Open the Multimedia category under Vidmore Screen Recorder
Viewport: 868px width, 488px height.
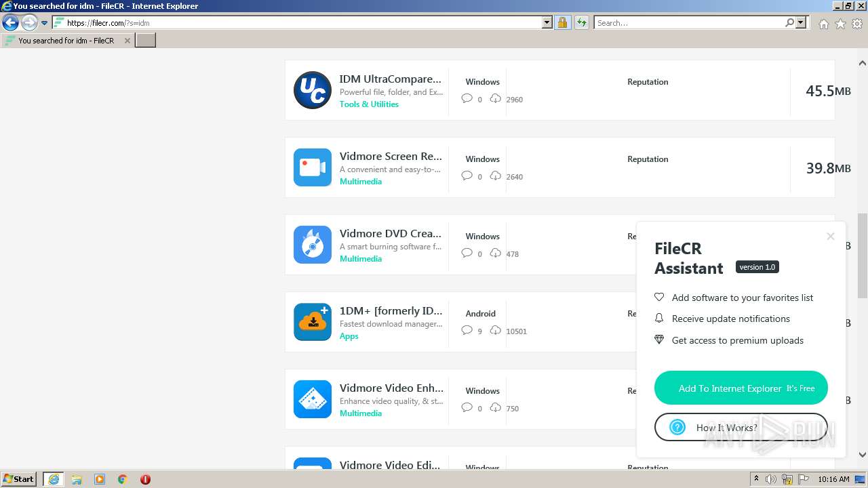click(x=361, y=181)
